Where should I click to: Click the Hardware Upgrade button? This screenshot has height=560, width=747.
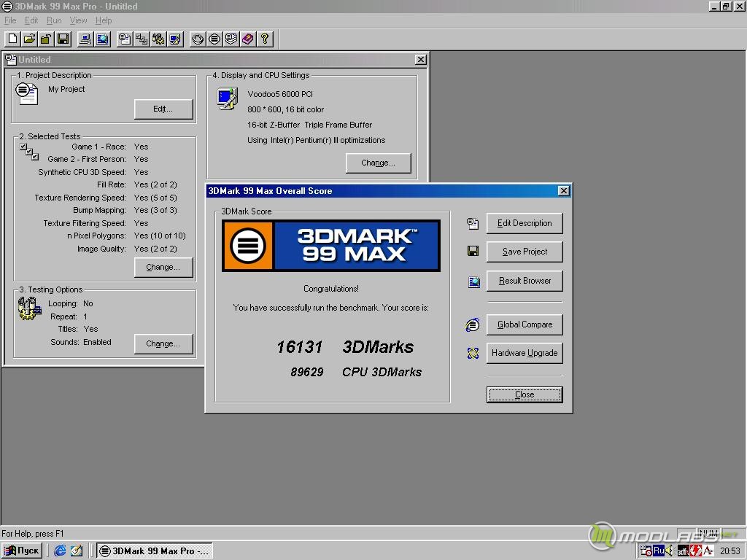click(x=525, y=354)
